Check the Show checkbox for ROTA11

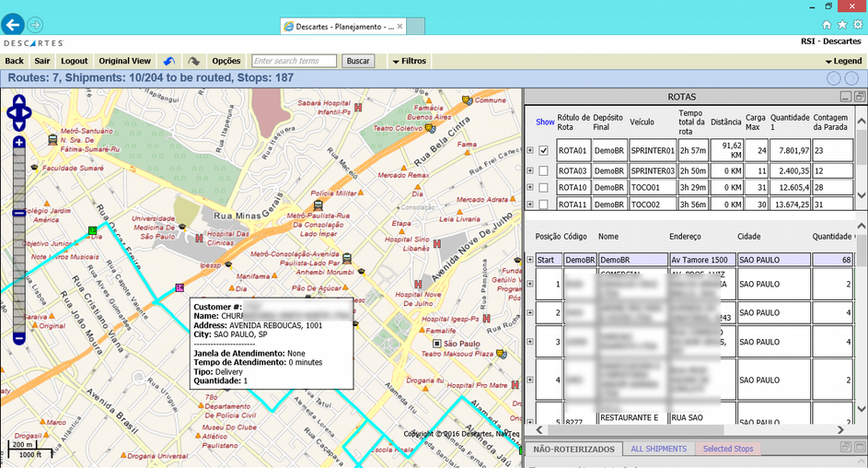click(x=544, y=205)
